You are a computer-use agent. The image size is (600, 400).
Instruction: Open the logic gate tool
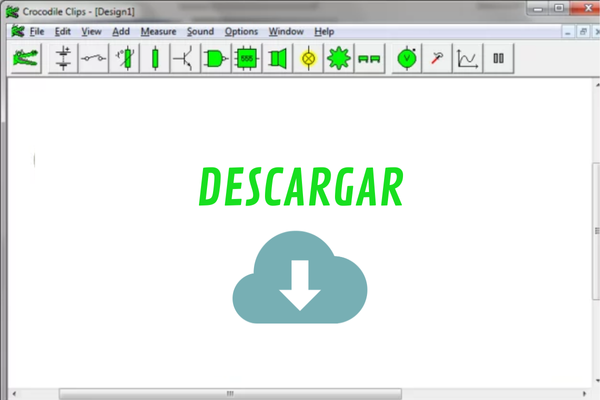tap(216, 58)
